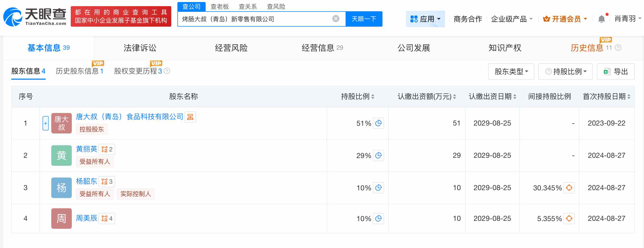Click the crown icon on 开通会员

(546, 18)
